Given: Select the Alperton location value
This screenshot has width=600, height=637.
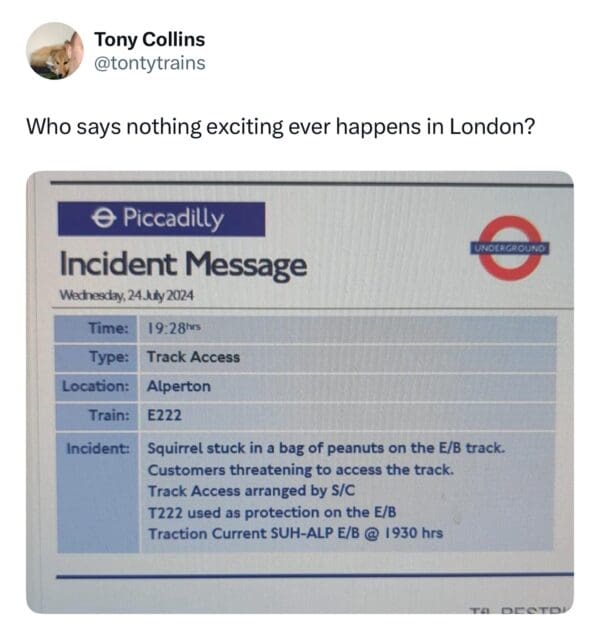Looking at the screenshot, I should [x=178, y=386].
